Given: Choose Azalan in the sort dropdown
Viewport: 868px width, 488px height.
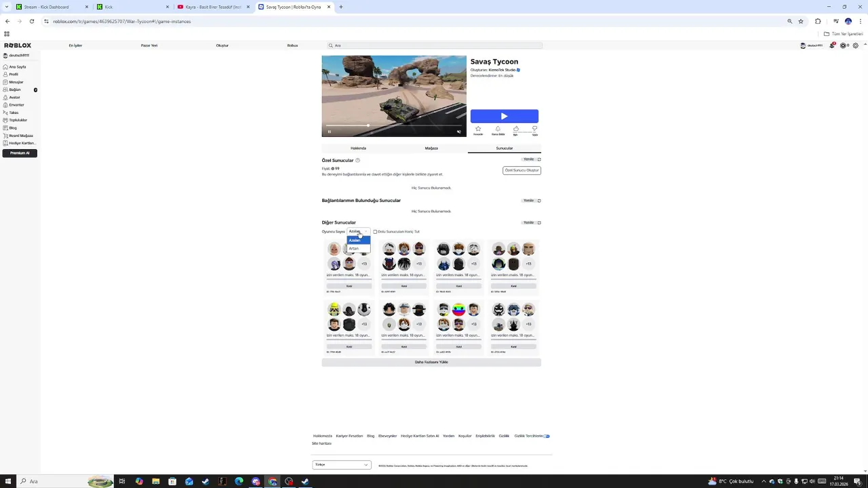Looking at the screenshot, I should click(x=359, y=240).
